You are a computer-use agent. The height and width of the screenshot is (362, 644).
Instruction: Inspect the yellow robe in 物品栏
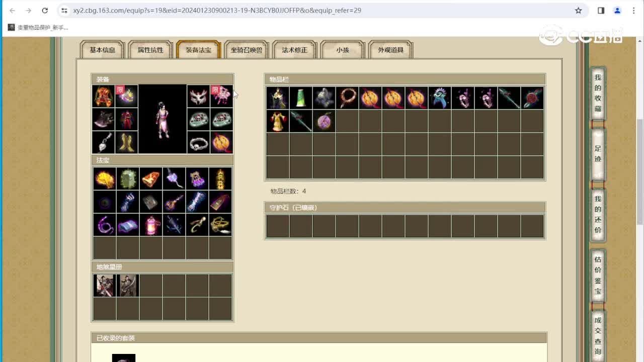[x=278, y=121]
